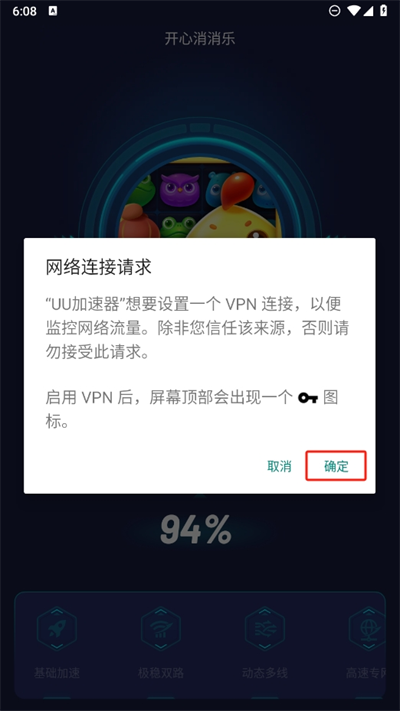Tap the cellular signal icon in status bar
The image size is (400, 711).
click(x=368, y=11)
